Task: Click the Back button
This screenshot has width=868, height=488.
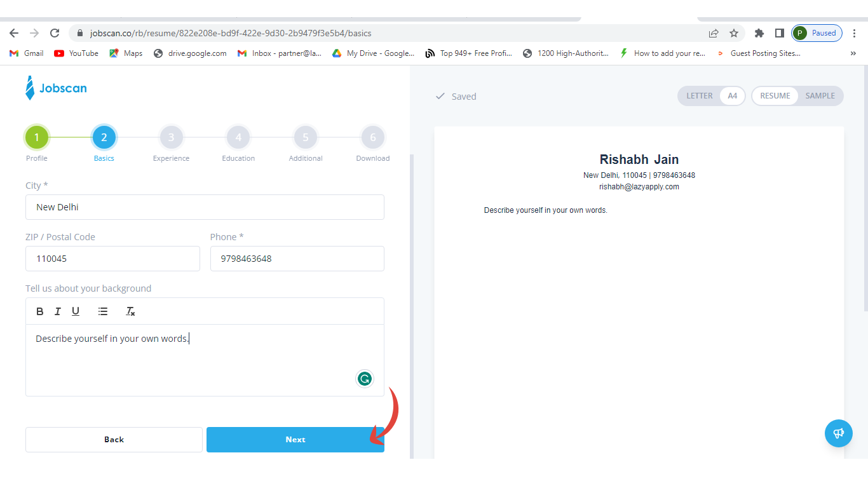Action: pos(114,440)
